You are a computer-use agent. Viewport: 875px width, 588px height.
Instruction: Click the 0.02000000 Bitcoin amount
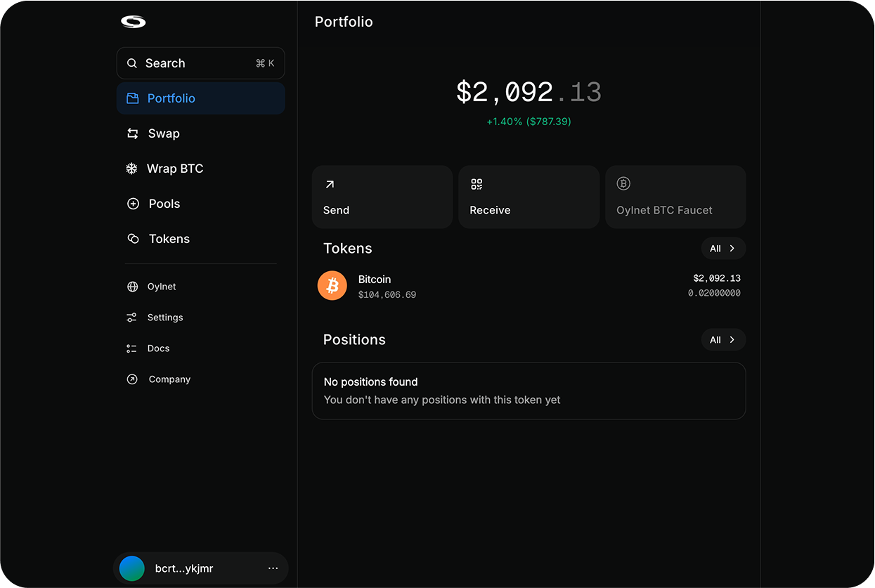(x=714, y=293)
